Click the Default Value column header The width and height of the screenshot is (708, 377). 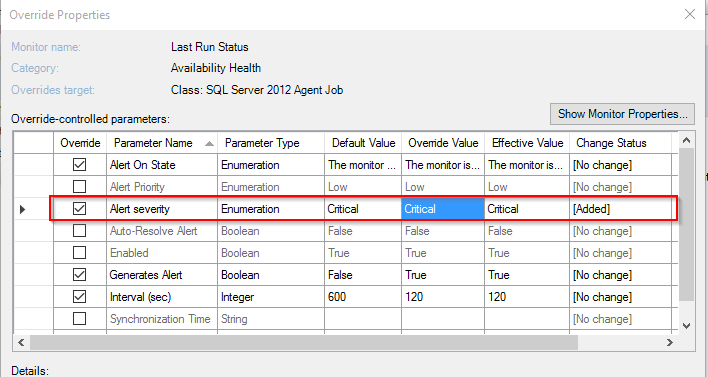coord(363,143)
